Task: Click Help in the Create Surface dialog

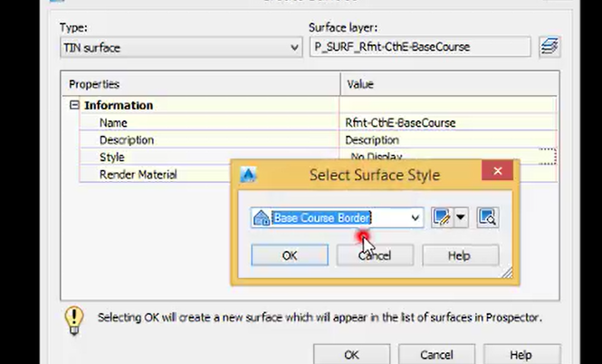Action: click(x=521, y=354)
